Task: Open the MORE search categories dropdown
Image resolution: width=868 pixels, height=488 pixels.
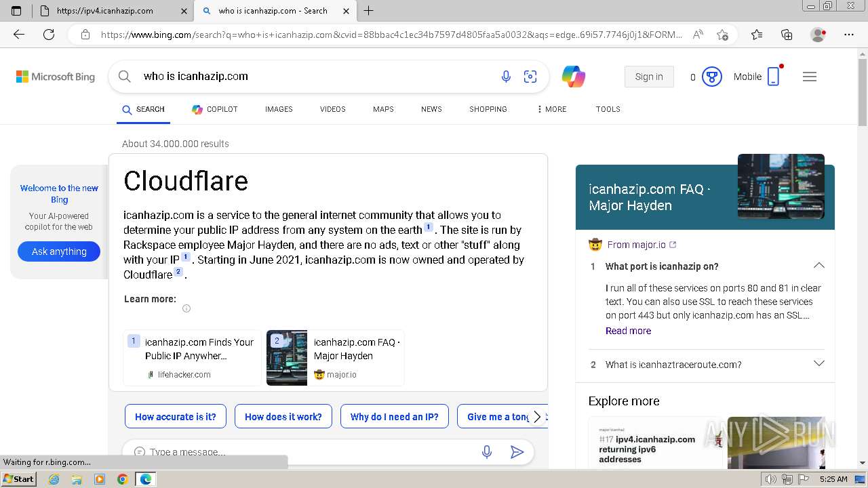Action: pos(551,109)
